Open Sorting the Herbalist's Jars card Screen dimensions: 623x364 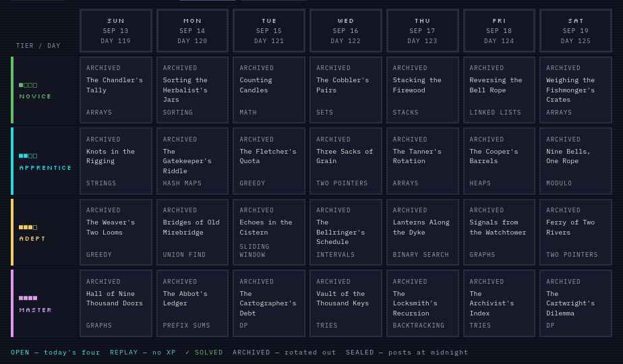tap(192, 90)
